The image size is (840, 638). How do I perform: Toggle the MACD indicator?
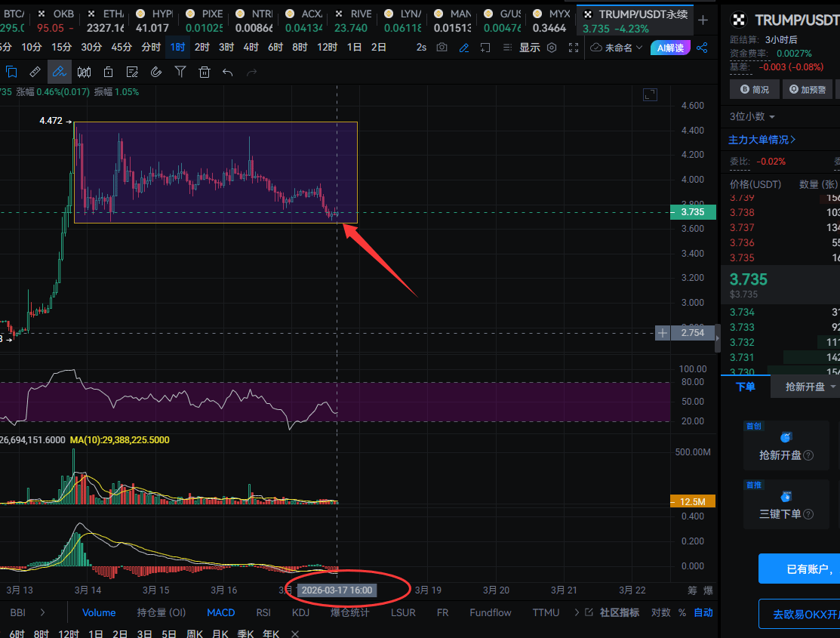220,612
